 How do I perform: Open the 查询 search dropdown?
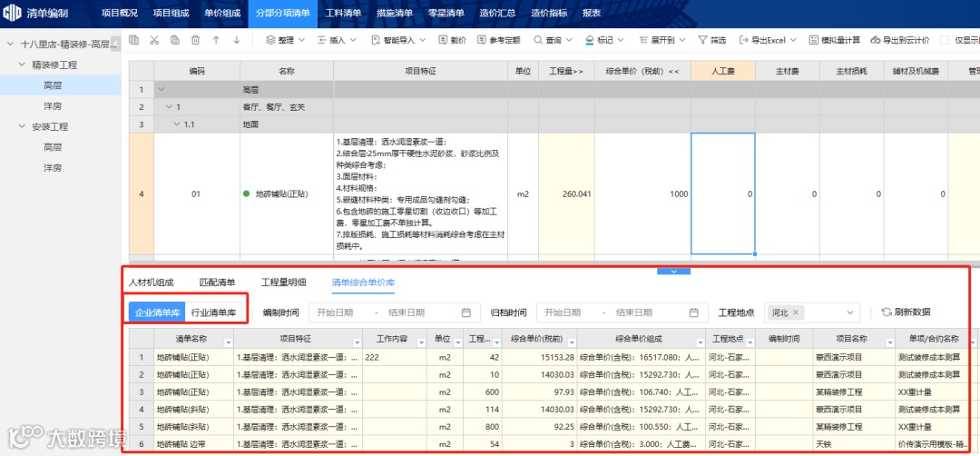[554, 40]
